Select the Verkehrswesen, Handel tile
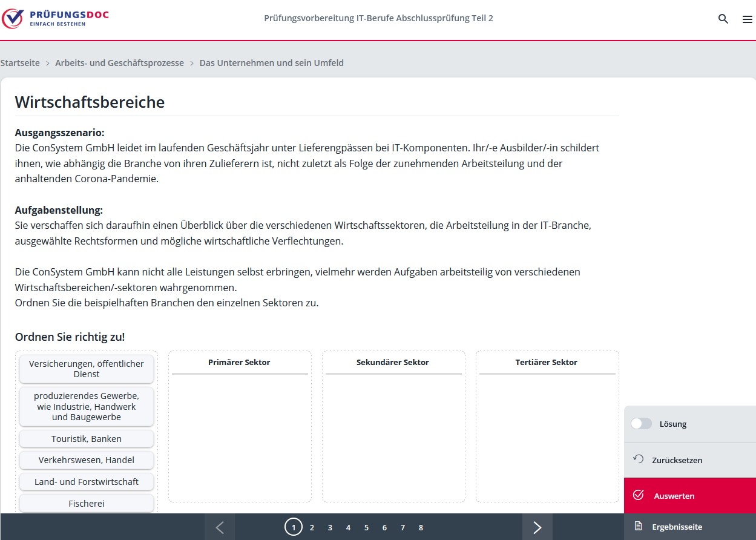756x540 pixels. (x=87, y=460)
